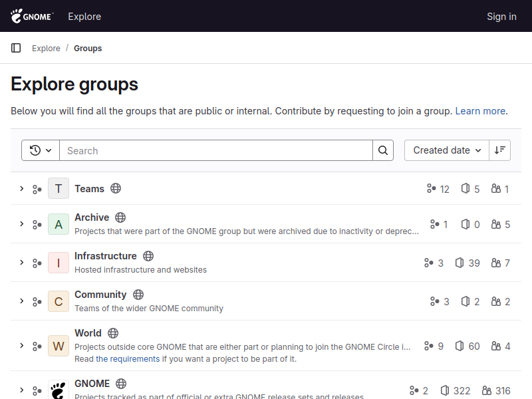Image resolution: width=532 pixels, height=399 pixels.
Task: Click World projects count icon showing 60
Action: coord(460,346)
